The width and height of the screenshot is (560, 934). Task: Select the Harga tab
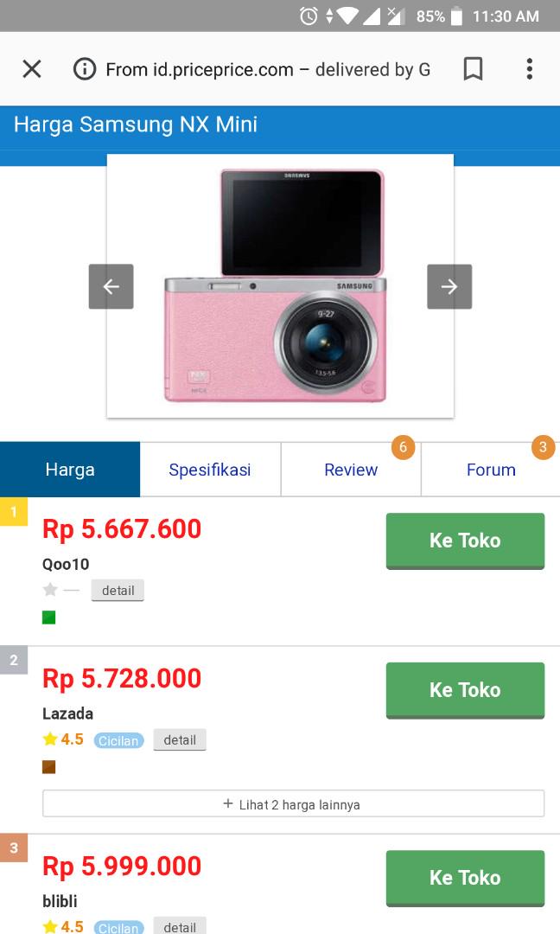pyautogui.click(x=70, y=470)
